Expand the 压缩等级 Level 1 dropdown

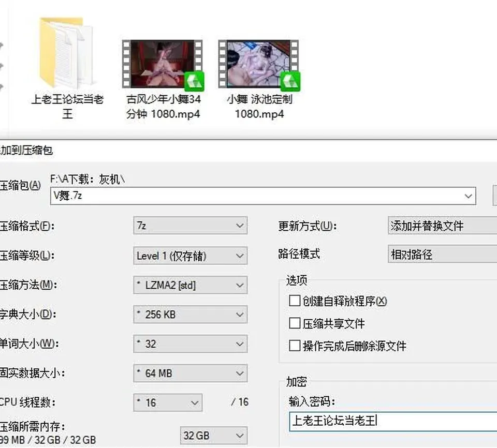[190, 256]
